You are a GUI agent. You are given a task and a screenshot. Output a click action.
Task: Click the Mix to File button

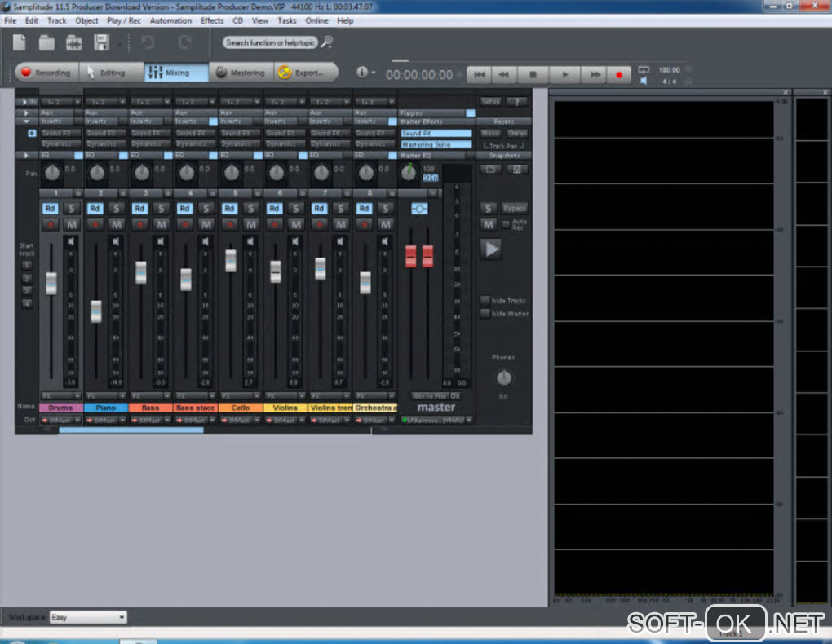(x=430, y=395)
